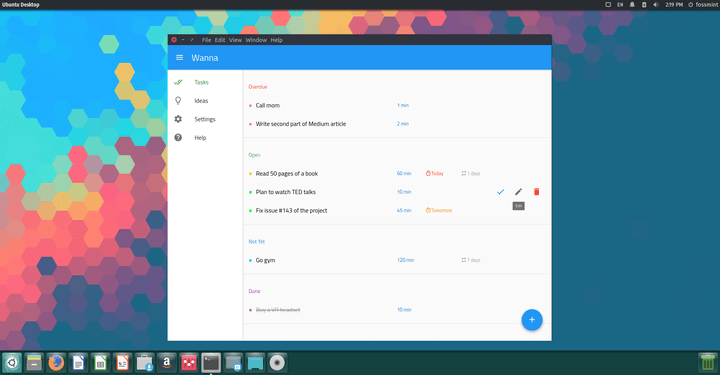Select the 'Call mom' task

268,106
